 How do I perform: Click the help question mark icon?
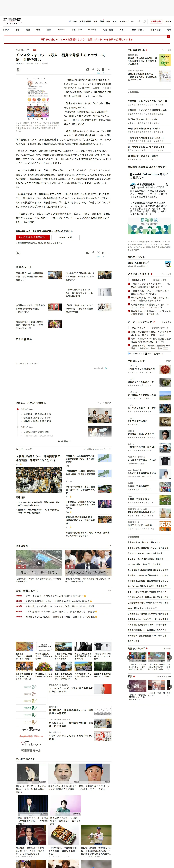click(x=144, y=21)
